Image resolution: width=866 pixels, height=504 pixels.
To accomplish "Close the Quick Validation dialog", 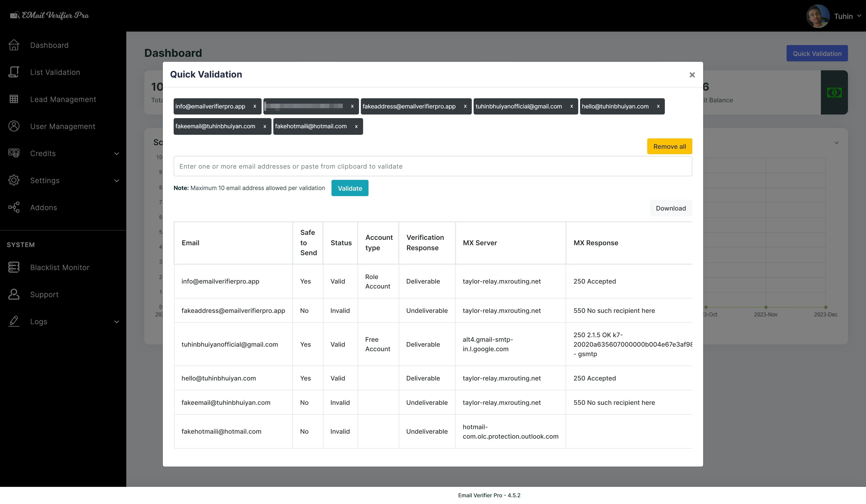I will click(x=692, y=75).
